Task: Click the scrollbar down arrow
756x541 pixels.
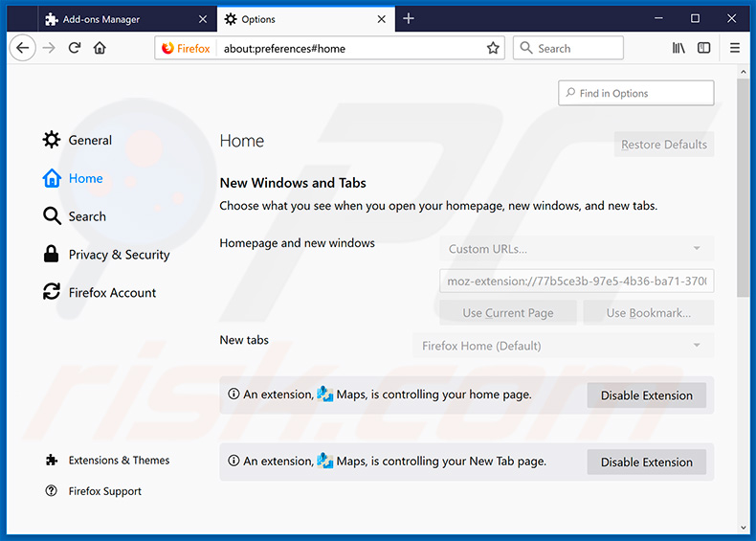Action: [743, 528]
